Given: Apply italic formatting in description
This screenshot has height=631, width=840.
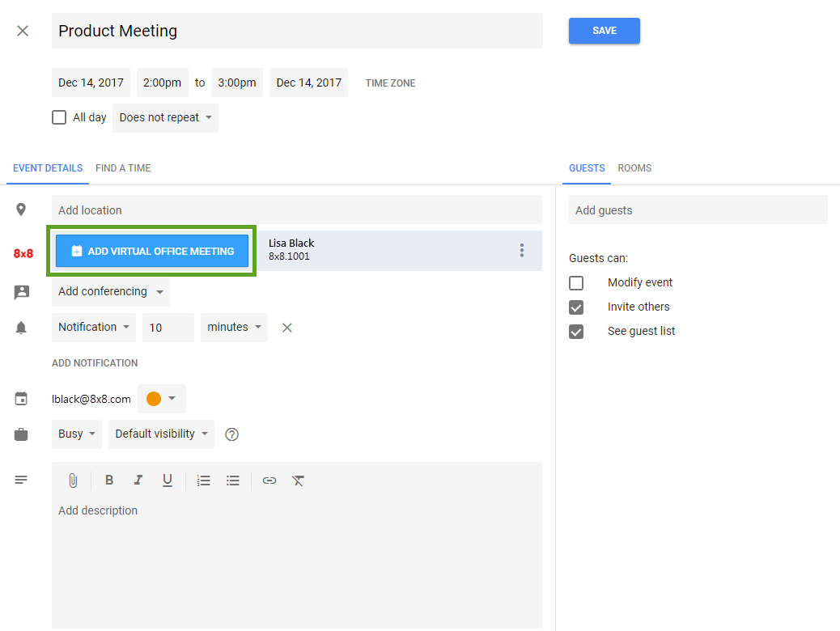Looking at the screenshot, I should [x=138, y=480].
